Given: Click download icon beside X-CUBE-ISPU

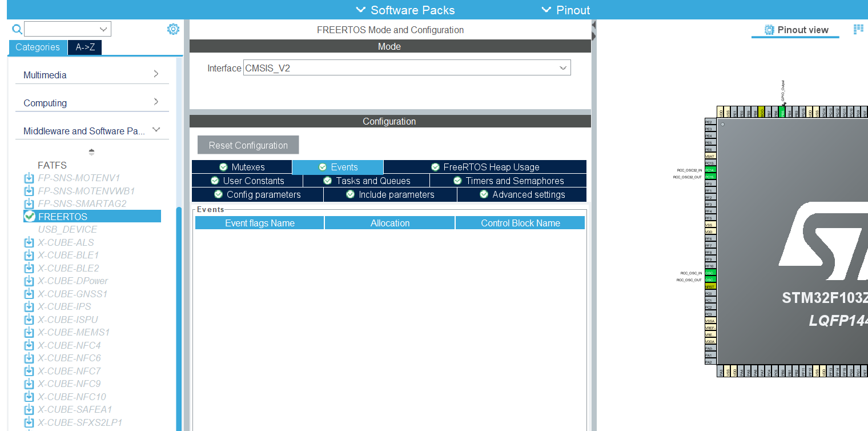Looking at the screenshot, I should click(29, 320).
